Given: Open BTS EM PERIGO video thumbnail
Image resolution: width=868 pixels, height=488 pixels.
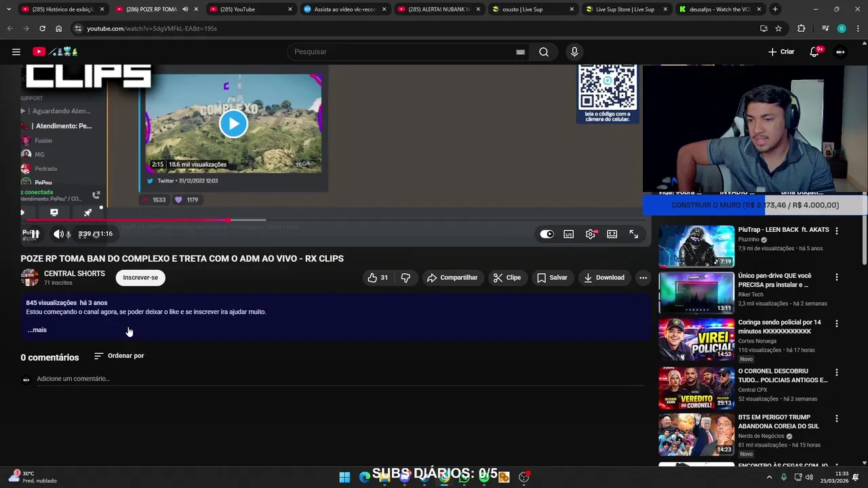Looking at the screenshot, I should pyautogui.click(x=696, y=434).
